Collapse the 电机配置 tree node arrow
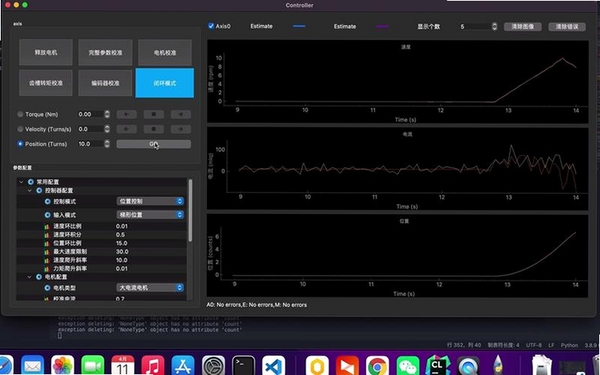Viewport: 600px width, 375px height. click(30, 277)
